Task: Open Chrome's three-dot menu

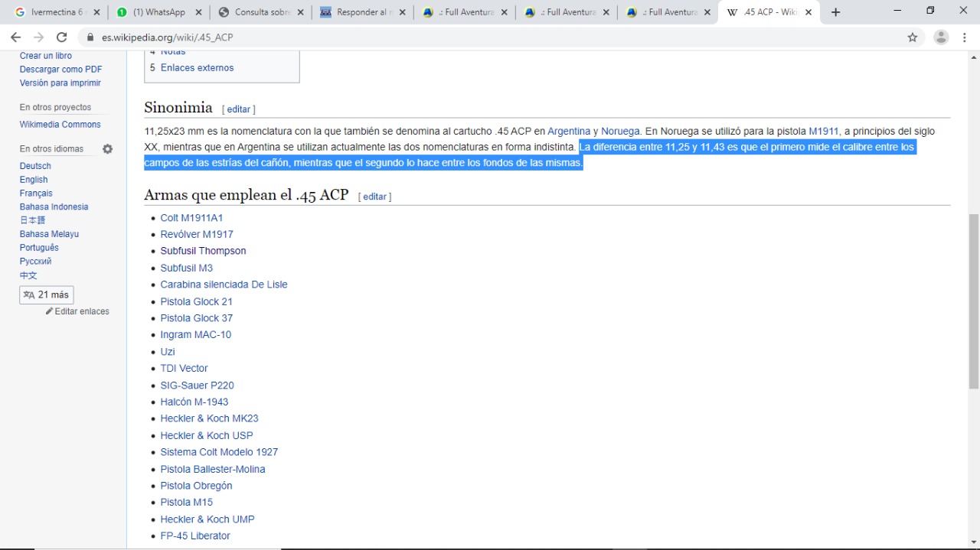Action: (x=964, y=37)
